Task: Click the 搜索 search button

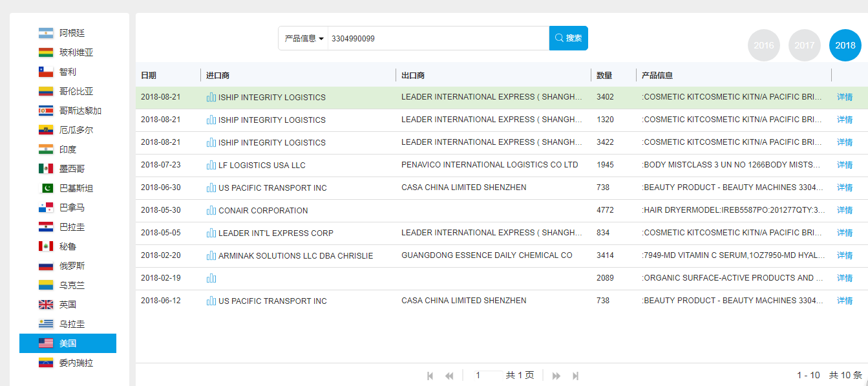Action: (x=569, y=38)
